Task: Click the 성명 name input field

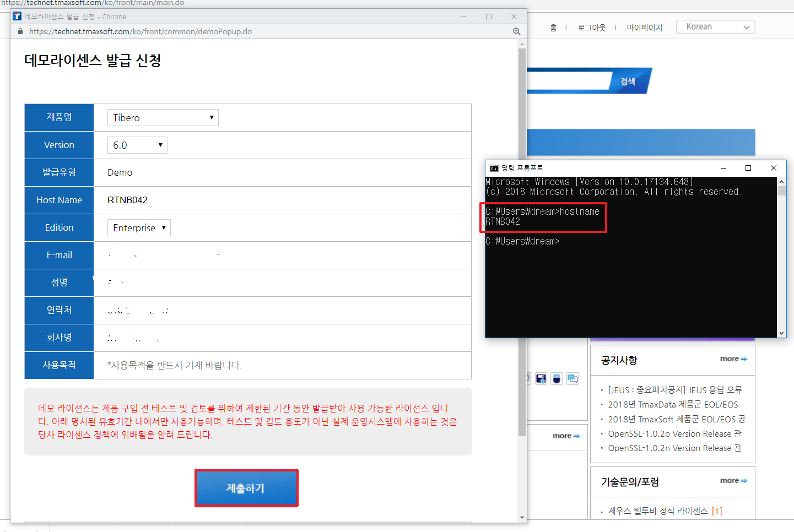Action: point(282,283)
